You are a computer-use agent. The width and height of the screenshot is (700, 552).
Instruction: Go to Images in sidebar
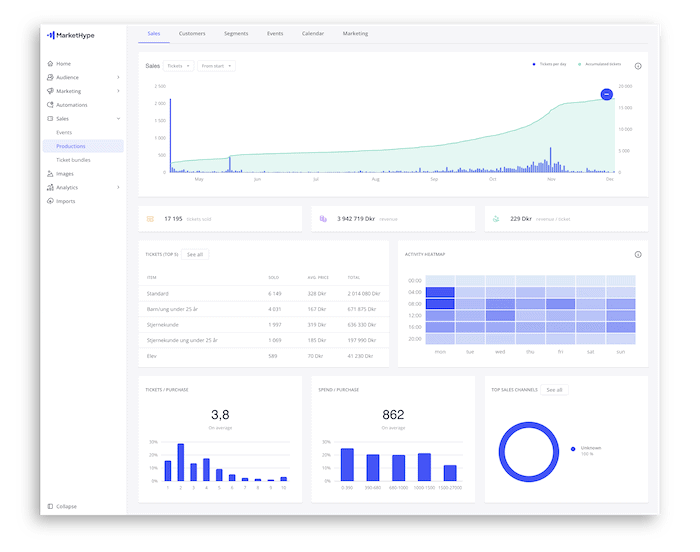[x=64, y=173]
